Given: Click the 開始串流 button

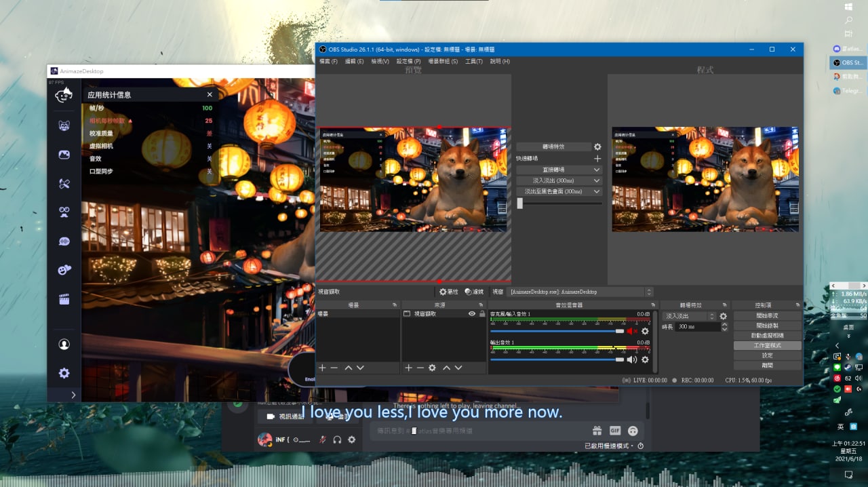Looking at the screenshot, I should click(x=767, y=315).
